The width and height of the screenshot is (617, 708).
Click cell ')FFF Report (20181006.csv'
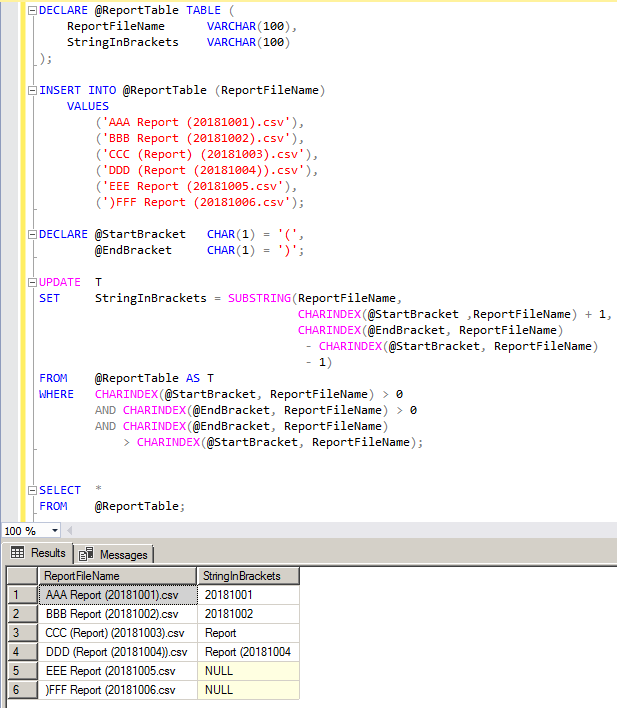coord(118,689)
